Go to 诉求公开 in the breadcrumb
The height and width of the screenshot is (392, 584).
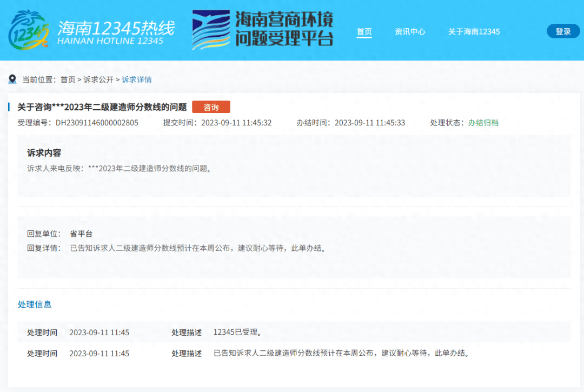click(x=98, y=79)
